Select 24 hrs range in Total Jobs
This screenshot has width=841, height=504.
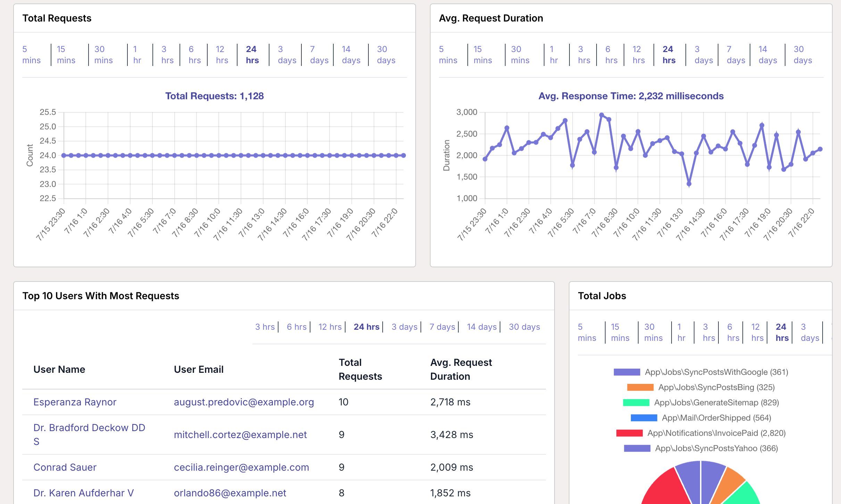pos(782,333)
